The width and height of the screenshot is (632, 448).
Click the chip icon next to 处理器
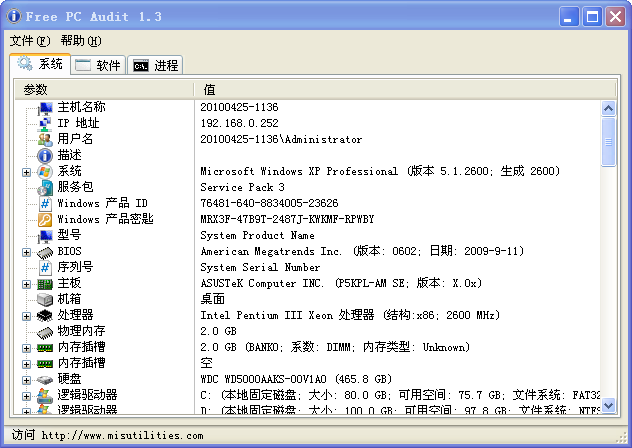coord(45,315)
